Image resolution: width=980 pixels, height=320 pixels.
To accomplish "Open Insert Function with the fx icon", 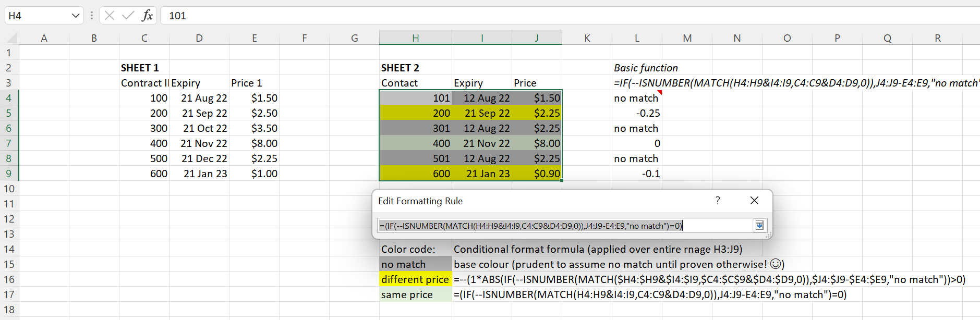I will click(148, 16).
